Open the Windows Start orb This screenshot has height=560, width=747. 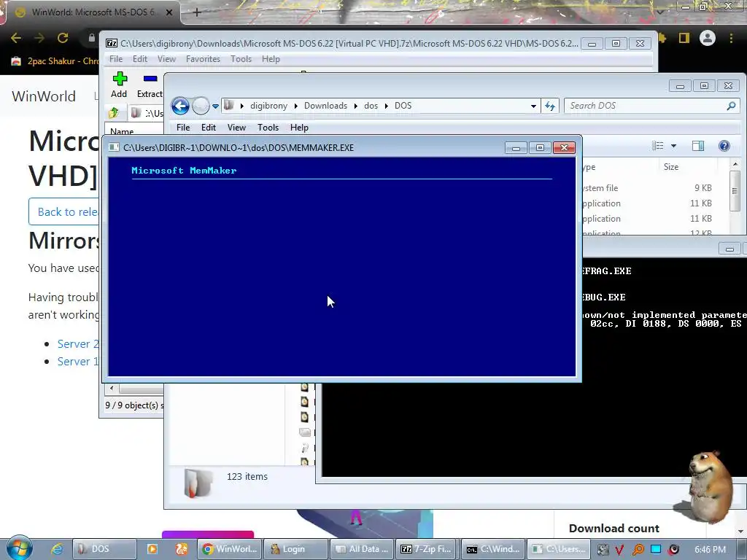tap(19, 548)
